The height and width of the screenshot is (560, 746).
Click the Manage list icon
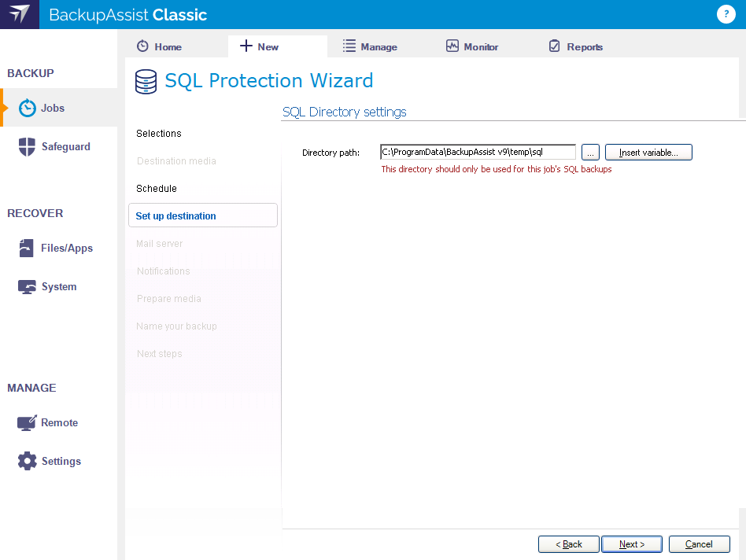click(x=349, y=46)
